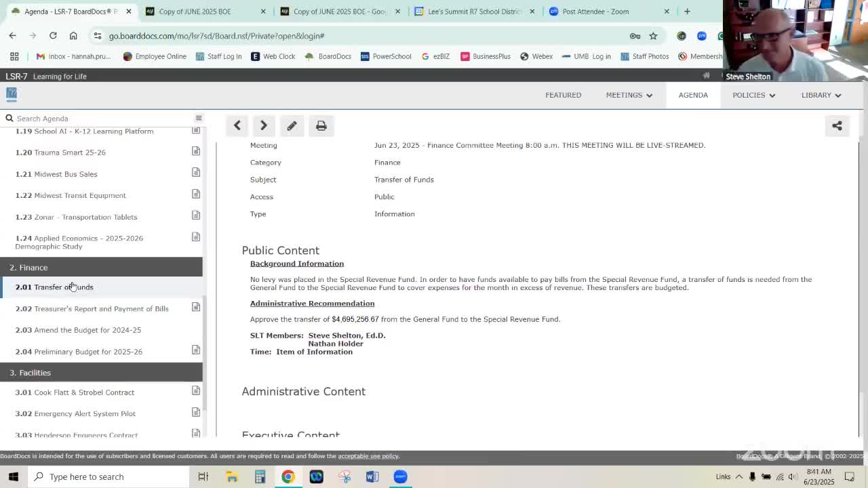The width and height of the screenshot is (868, 488).
Task: Open Calculator from the taskbar
Action: (260, 476)
